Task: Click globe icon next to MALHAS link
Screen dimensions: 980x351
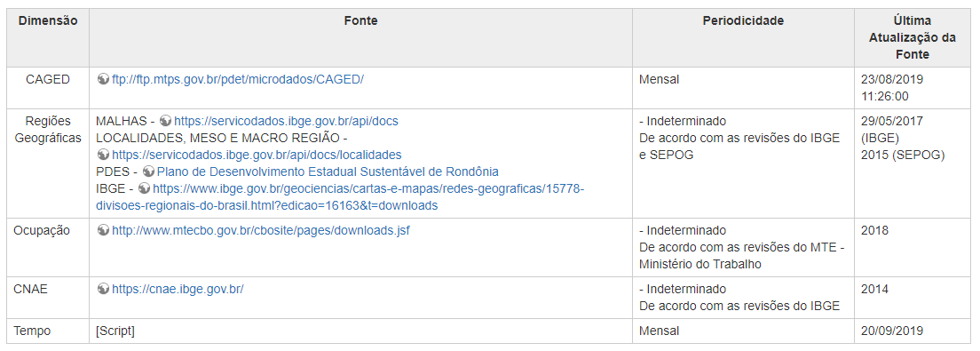Action: point(166,121)
